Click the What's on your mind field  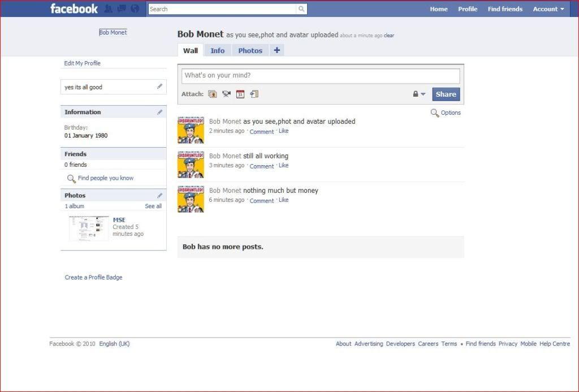coord(320,76)
